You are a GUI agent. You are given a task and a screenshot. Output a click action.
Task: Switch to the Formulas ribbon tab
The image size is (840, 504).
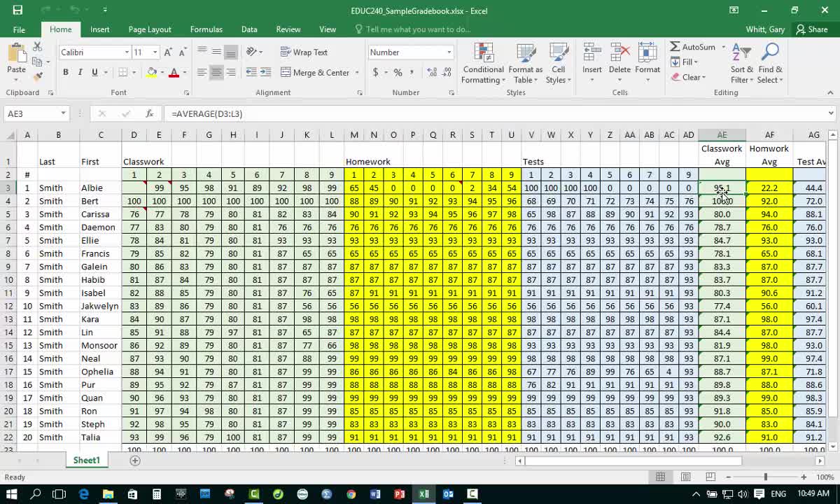(206, 29)
